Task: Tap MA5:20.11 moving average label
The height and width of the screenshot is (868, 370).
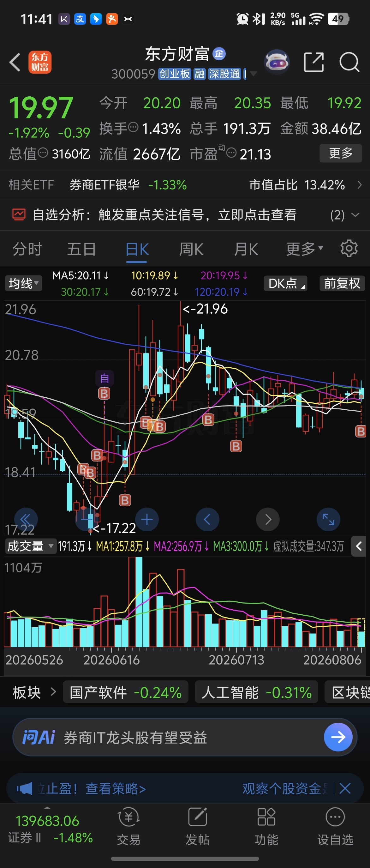Action: pyautogui.click(x=80, y=276)
